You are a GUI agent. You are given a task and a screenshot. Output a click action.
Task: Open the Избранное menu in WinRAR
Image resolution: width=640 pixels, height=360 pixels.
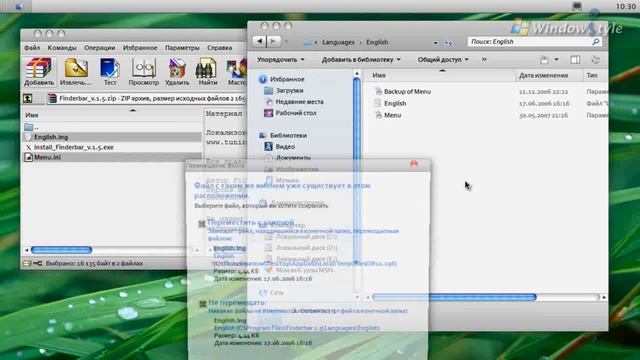point(140,48)
